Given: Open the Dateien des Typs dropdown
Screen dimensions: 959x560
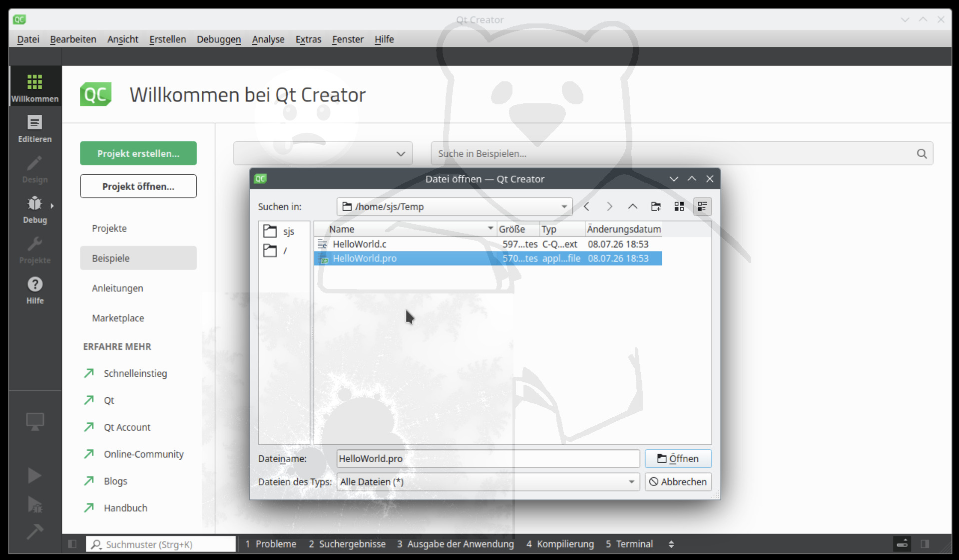Looking at the screenshot, I should tap(631, 482).
